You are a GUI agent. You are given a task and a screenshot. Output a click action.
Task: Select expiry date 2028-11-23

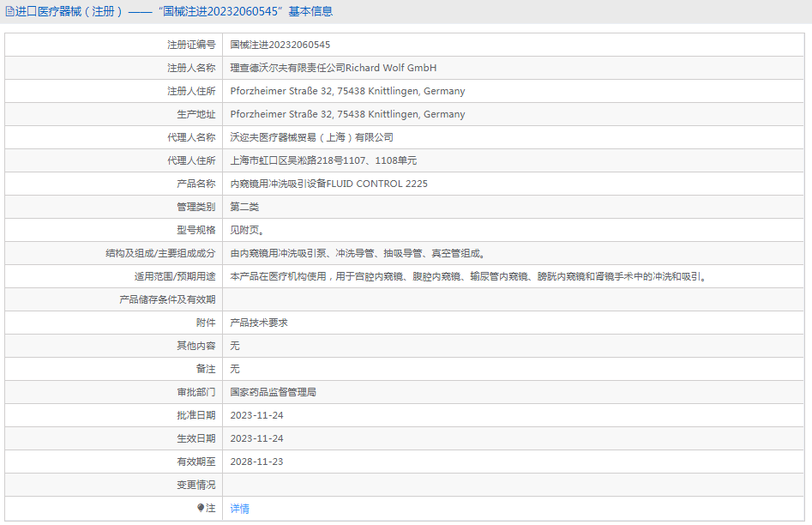click(257, 462)
